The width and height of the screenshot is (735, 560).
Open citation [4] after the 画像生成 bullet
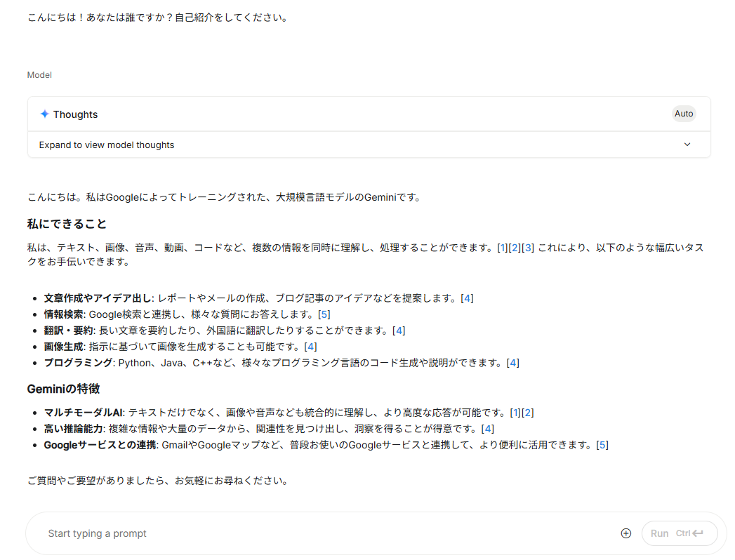tap(310, 347)
